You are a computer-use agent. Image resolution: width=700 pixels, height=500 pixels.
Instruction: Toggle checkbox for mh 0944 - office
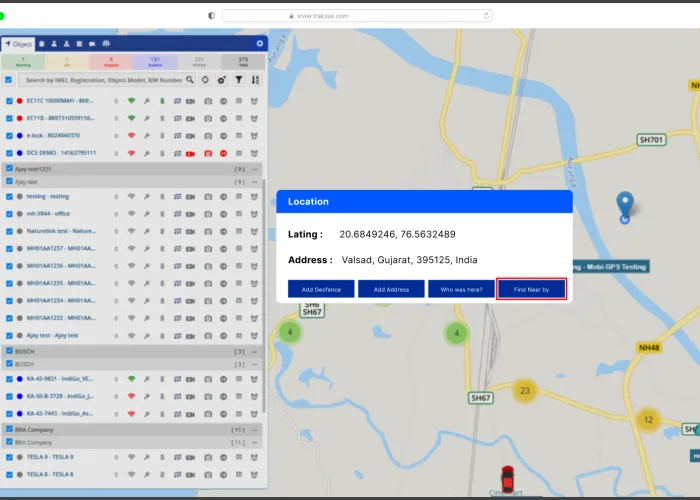[x=9, y=213]
